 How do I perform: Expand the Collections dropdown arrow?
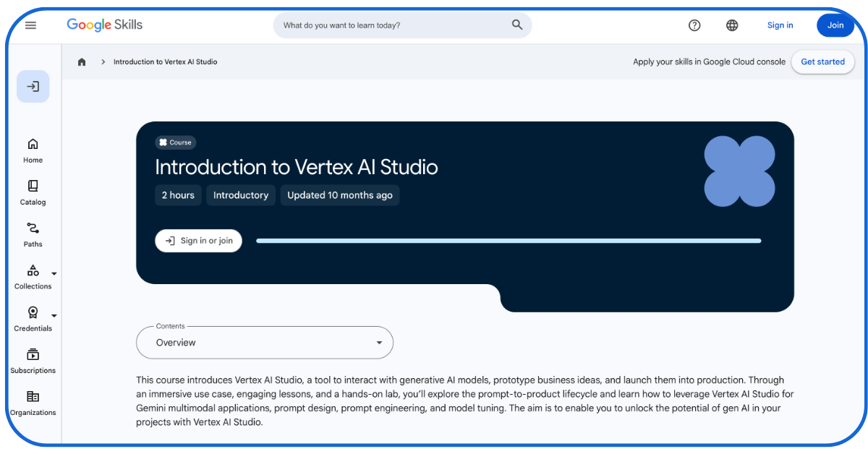pos(54,274)
